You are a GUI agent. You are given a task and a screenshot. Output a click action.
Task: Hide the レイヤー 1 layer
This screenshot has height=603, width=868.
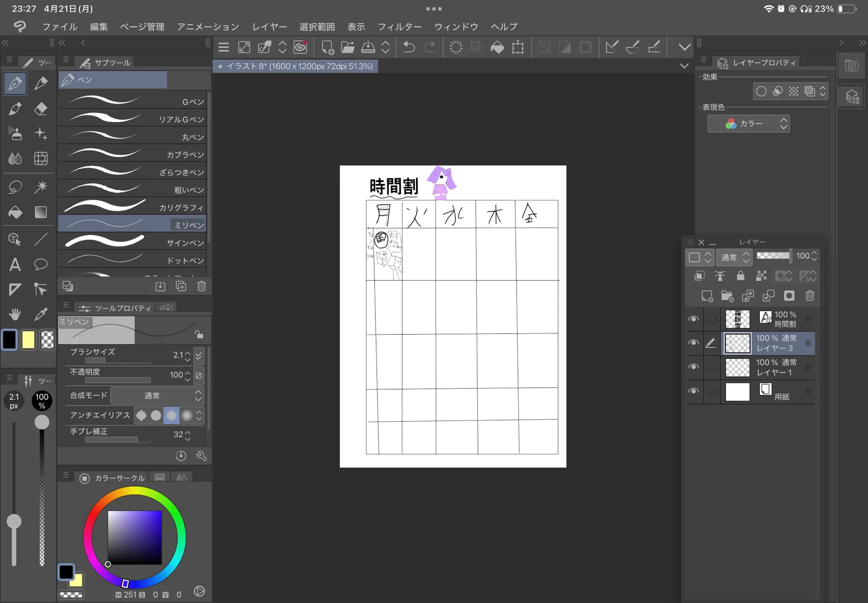point(693,367)
